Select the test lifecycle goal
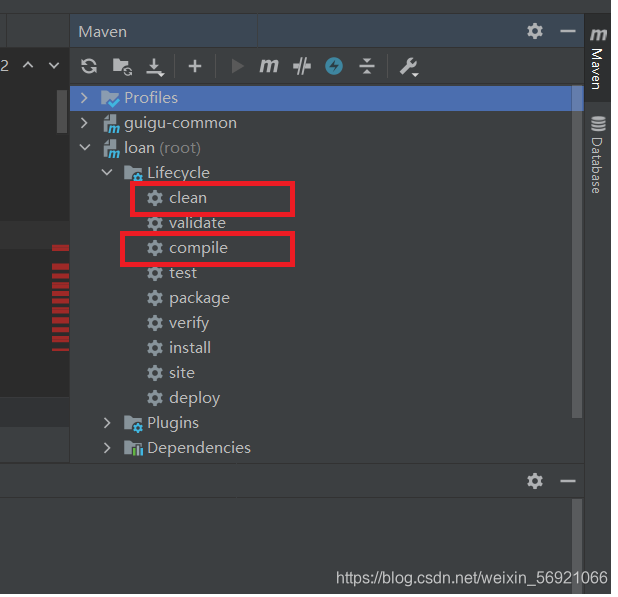 pos(182,273)
